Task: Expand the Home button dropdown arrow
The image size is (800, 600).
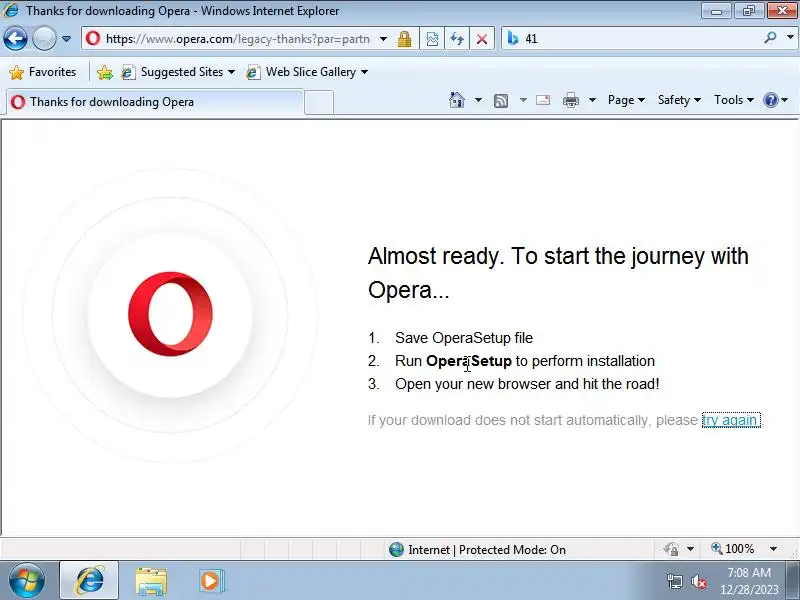Action: point(478,100)
